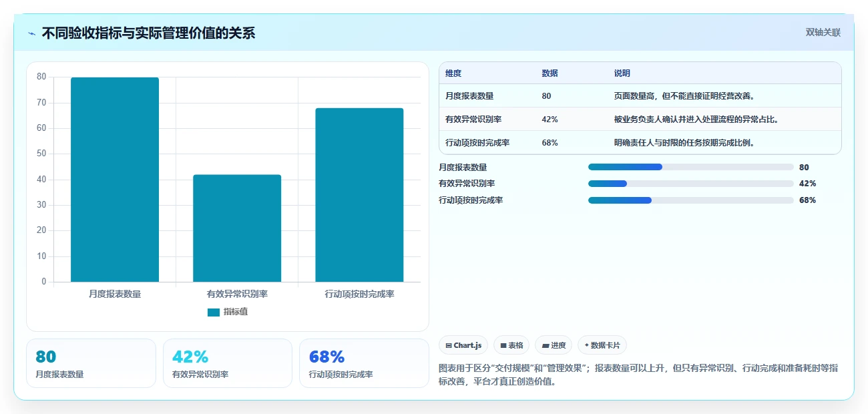Click the 有效异常识别率 bar in chart
Screen dimensions: 868x414
(237, 228)
